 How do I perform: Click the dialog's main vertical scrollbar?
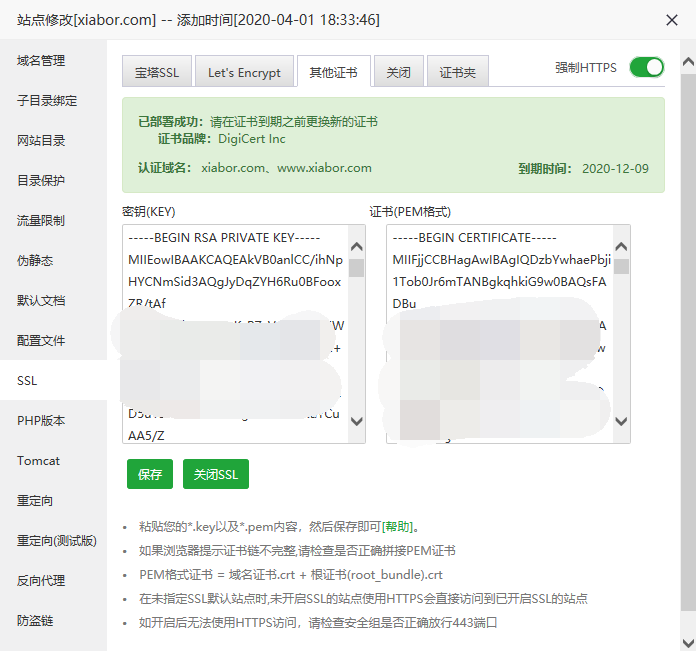[688, 342]
